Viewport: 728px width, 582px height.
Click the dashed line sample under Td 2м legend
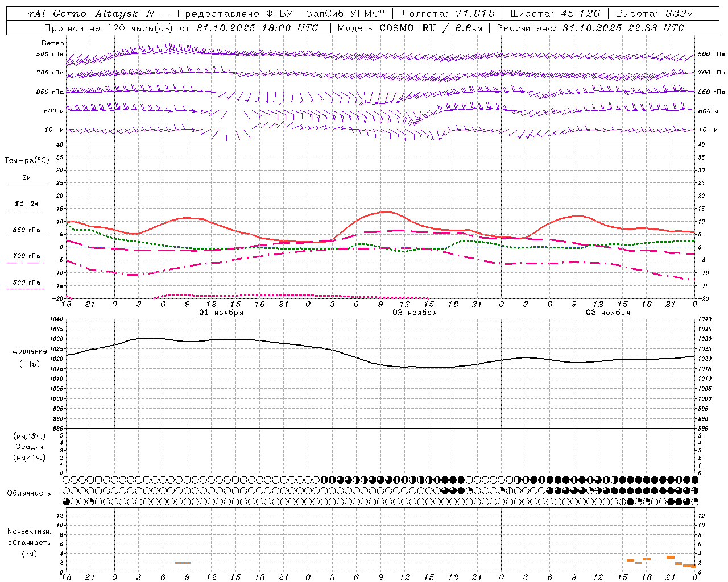[x=25, y=210]
